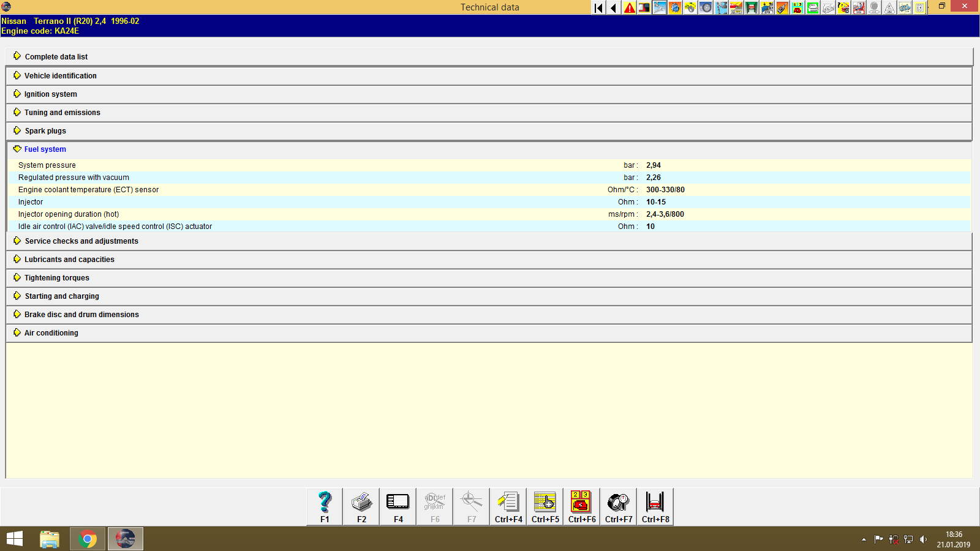This screenshot has height=551, width=980.
Task: Collapse the Fuel system section
Action: (44, 149)
